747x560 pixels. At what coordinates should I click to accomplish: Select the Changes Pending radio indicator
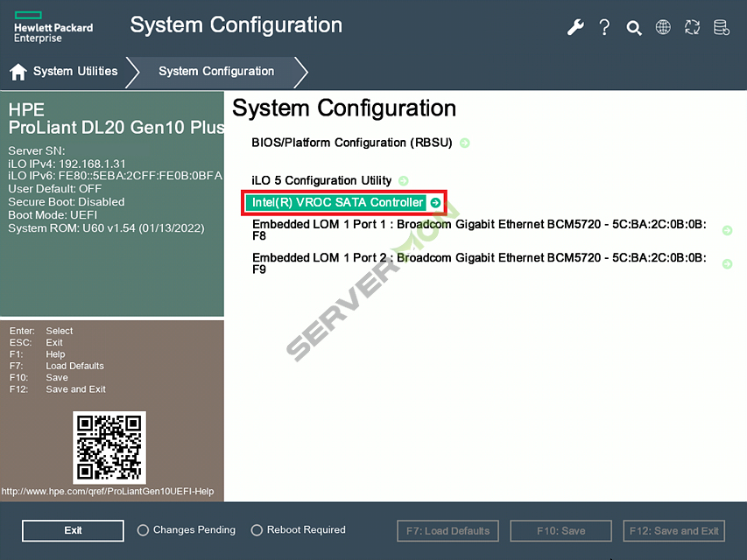(x=142, y=530)
